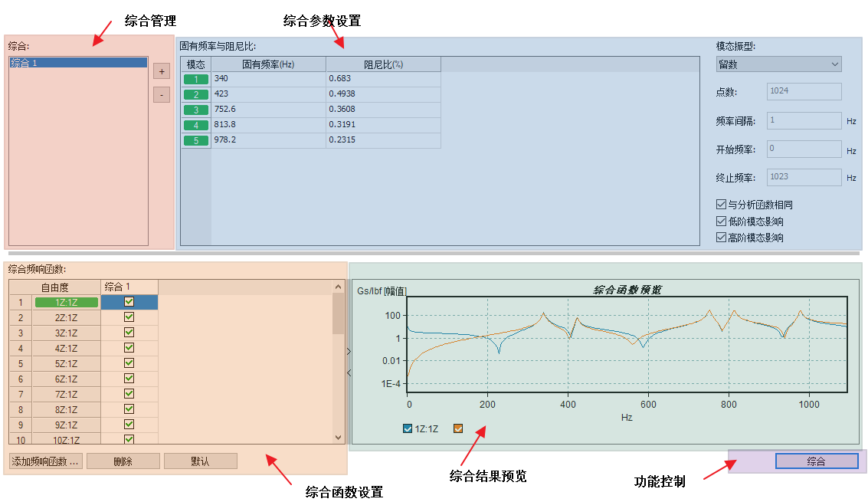Image resolution: width=868 pixels, height=502 pixels.
Task: Click the 终止频率 input field
Action: click(x=804, y=177)
